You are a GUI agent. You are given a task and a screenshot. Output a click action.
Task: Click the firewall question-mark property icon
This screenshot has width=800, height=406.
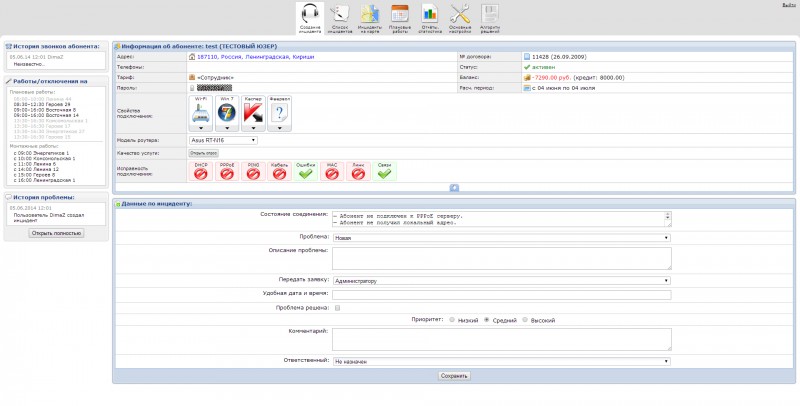[279, 112]
